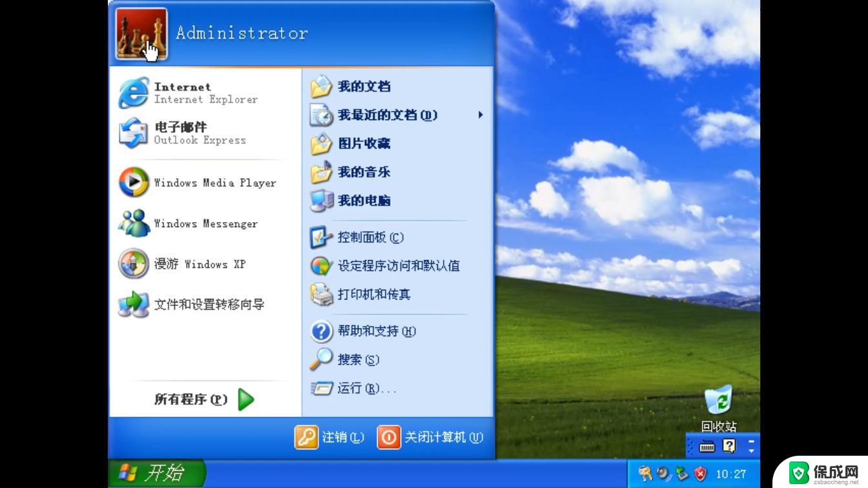Click the safely remove hardware tray icon
Screen dimensions: 868x488
point(682,474)
